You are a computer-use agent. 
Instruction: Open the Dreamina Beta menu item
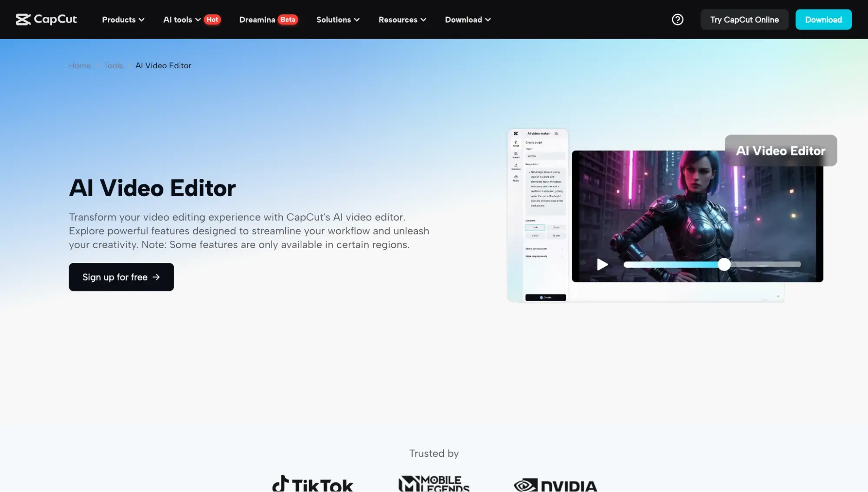(268, 20)
